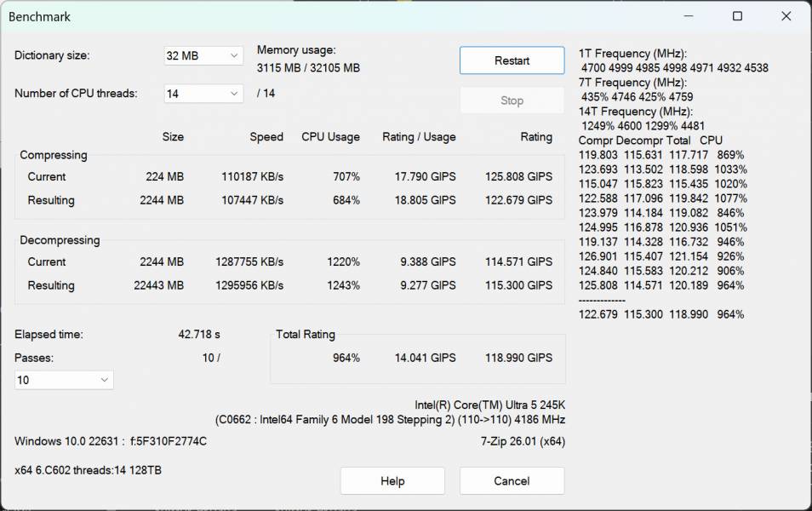The height and width of the screenshot is (511, 812).
Task: Click the Decompressing Resulting speed 1295956 KB/s
Action: point(249,285)
